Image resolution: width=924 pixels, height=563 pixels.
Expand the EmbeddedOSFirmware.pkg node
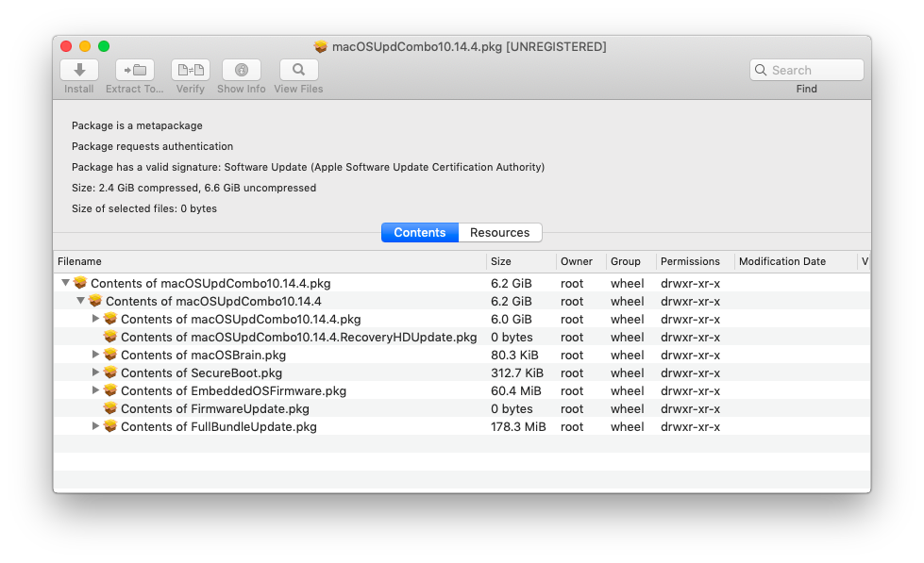click(x=95, y=390)
